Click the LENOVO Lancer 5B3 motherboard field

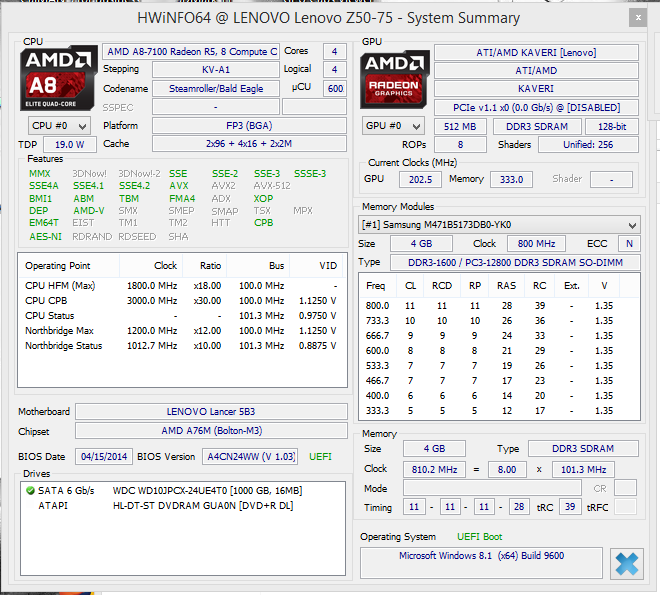click(x=211, y=412)
